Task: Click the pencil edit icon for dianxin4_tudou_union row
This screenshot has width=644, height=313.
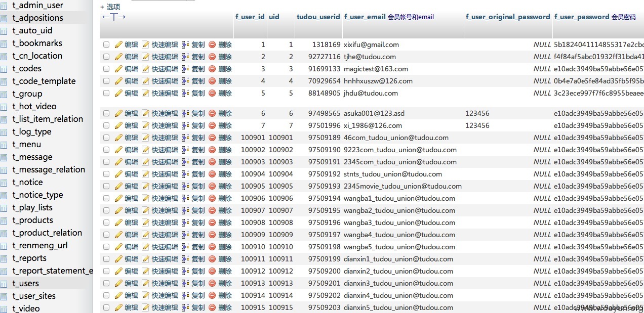Action: pos(118,295)
